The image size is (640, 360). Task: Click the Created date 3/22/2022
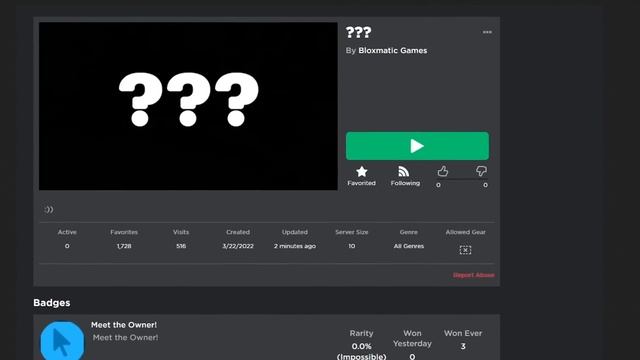[x=238, y=246]
